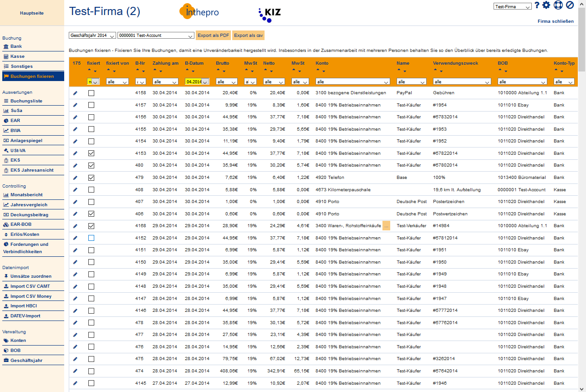Click the crossed-circle logout icon

click(570, 5)
